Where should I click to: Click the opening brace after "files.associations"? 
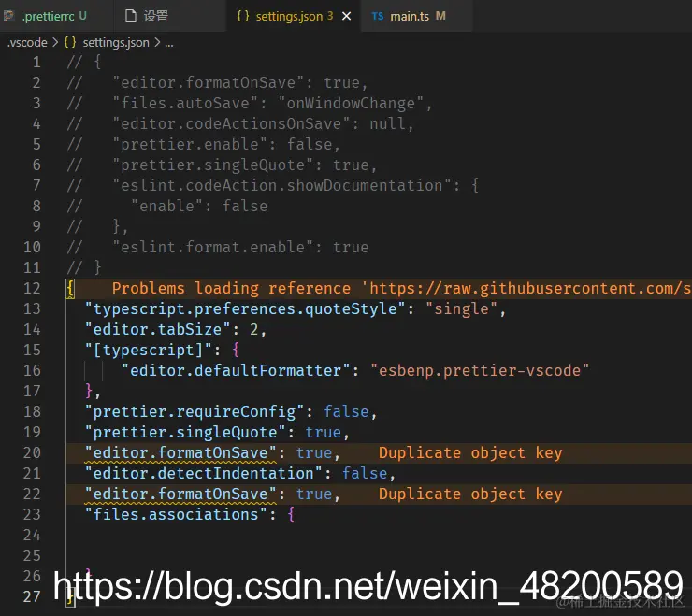pyautogui.click(x=291, y=514)
